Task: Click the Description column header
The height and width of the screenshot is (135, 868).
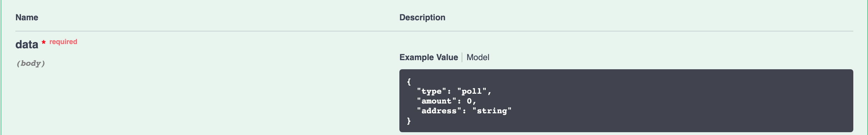Action: (x=422, y=17)
